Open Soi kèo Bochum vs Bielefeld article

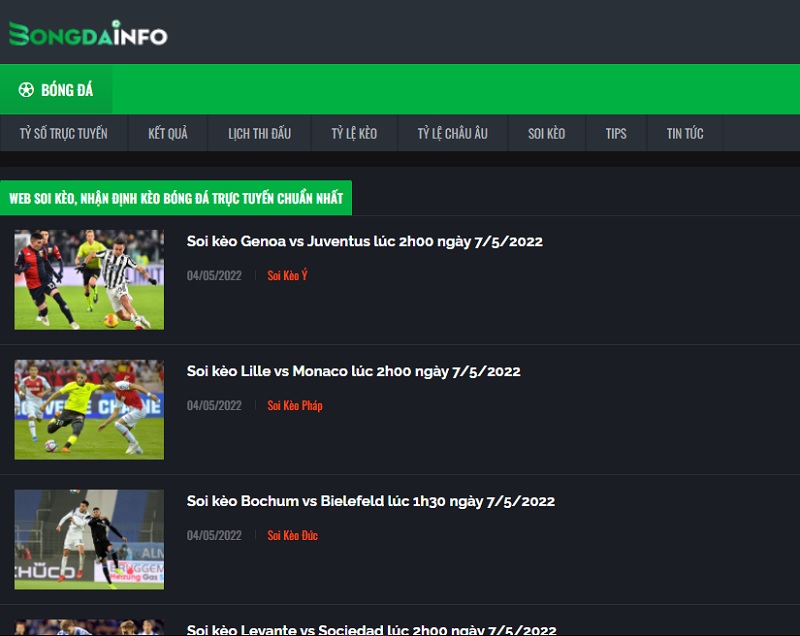pyautogui.click(x=370, y=501)
